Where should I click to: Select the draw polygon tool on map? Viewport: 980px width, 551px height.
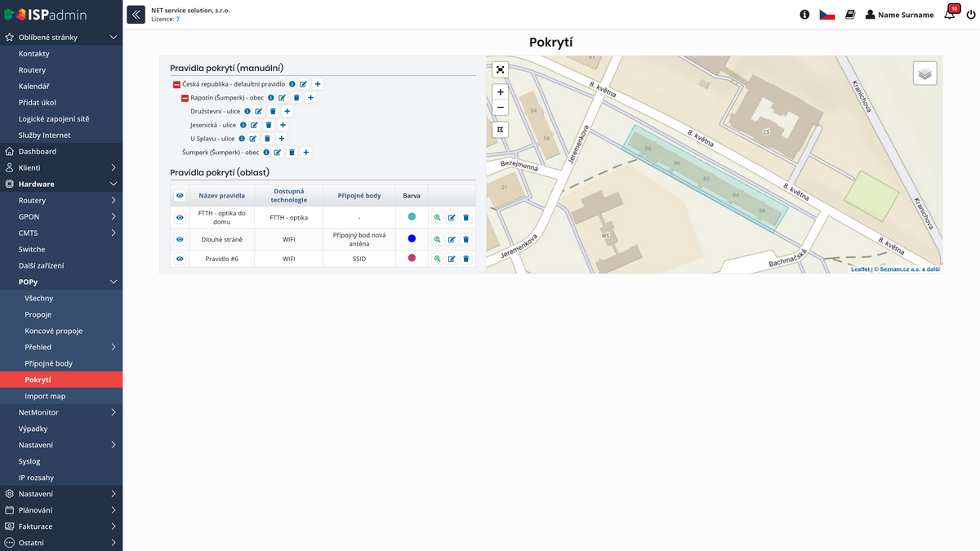(501, 130)
